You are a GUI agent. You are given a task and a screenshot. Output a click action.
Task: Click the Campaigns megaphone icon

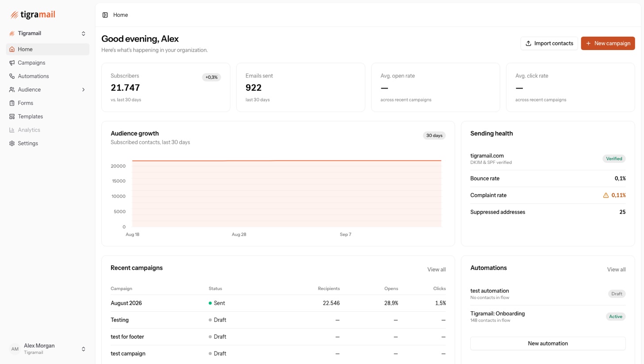[x=12, y=63]
